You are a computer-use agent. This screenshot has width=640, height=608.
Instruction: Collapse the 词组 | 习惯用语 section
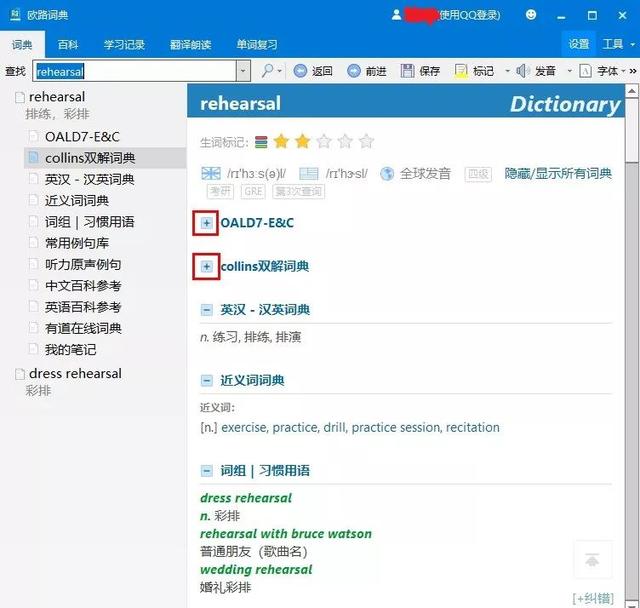pyautogui.click(x=207, y=471)
